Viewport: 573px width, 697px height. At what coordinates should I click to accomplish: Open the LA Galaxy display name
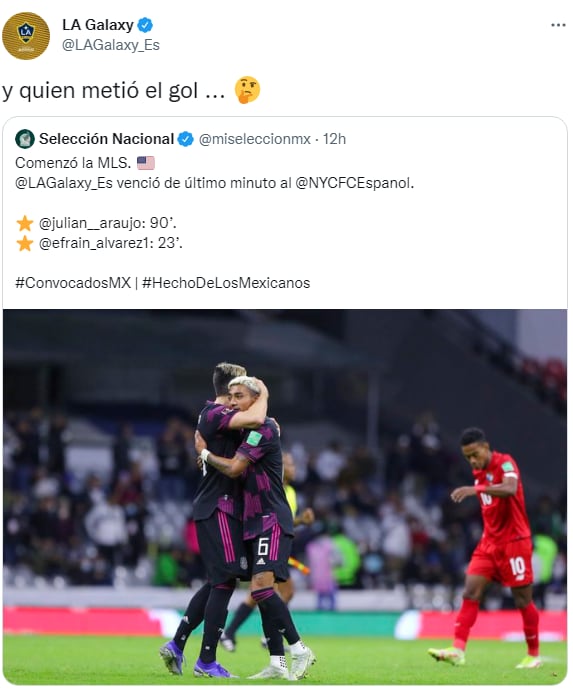(98, 25)
